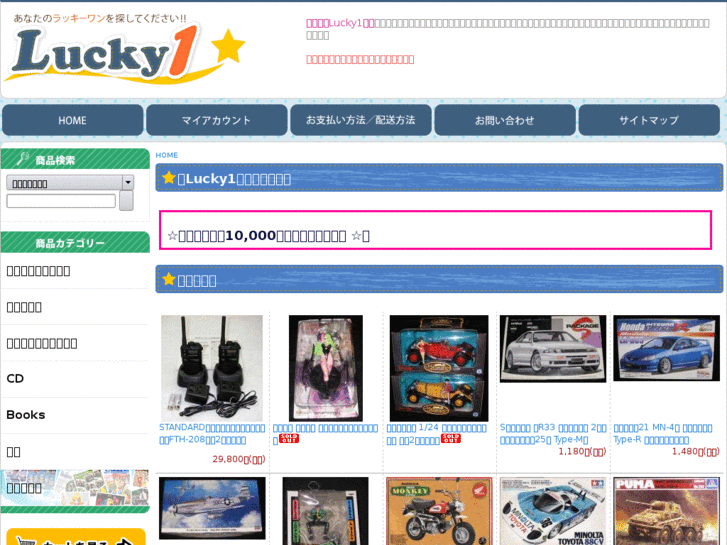Focus the product search text field

click(x=61, y=201)
